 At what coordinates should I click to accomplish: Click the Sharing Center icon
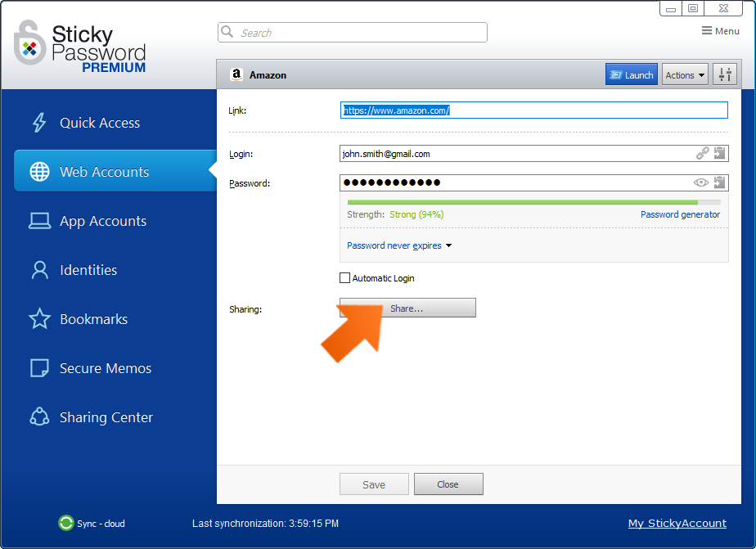(x=39, y=417)
